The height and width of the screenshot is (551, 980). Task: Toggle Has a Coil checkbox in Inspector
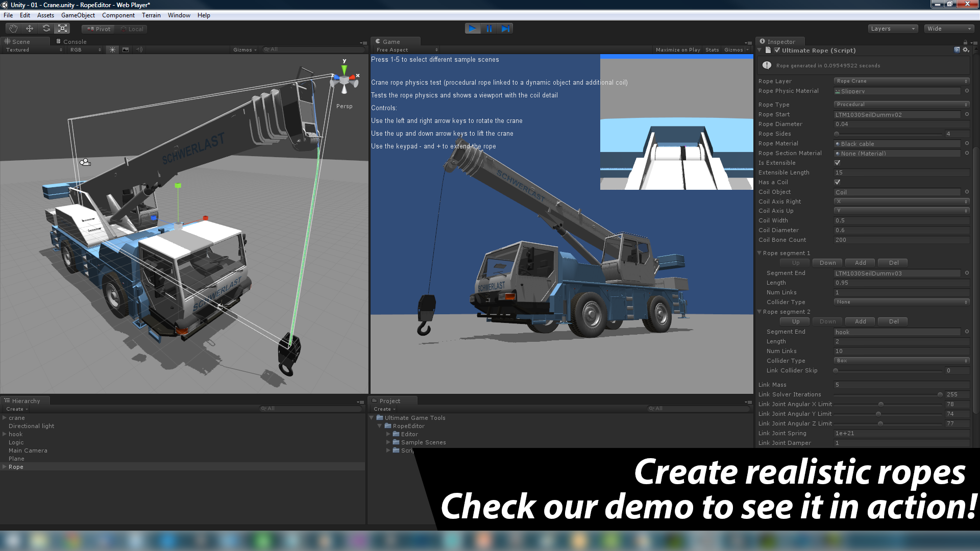click(x=837, y=182)
